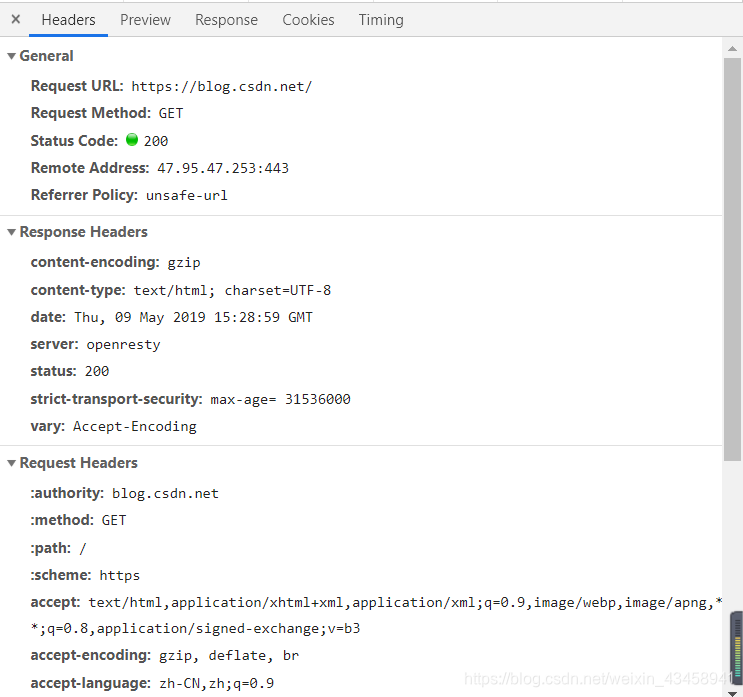This screenshot has width=743, height=697.
Task: Click the Status Code value 200
Action: pyautogui.click(x=156, y=141)
